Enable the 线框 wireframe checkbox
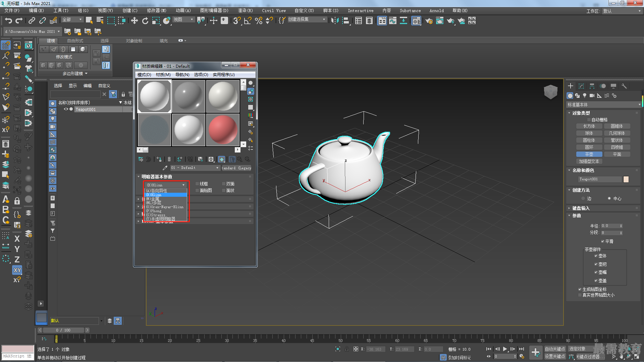The image size is (644, 362). pyautogui.click(x=197, y=184)
